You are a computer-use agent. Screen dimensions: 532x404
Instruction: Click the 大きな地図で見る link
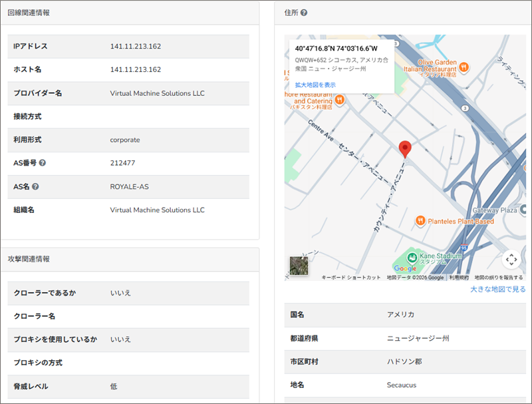pyautogui.click(x=497, y=290)
